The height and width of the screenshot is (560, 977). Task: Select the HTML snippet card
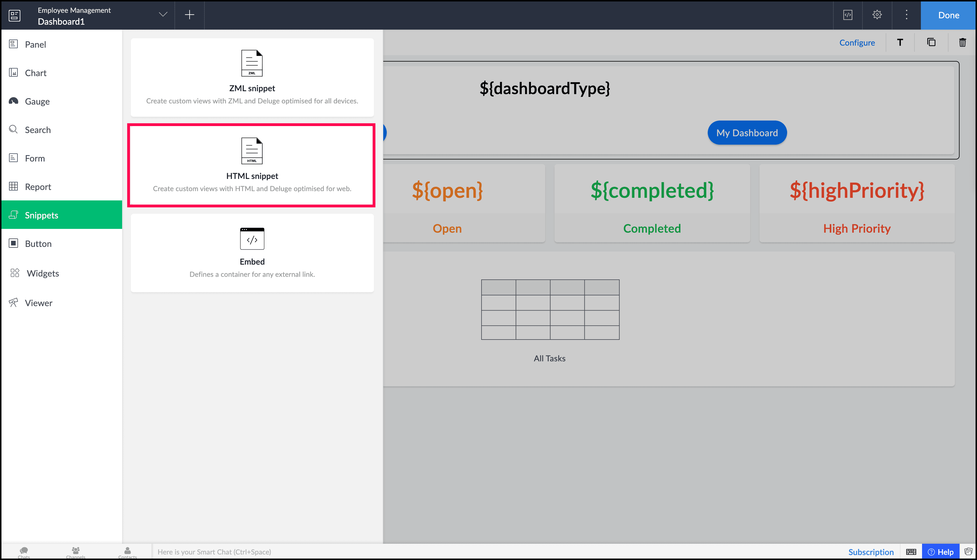coord(252,165)
